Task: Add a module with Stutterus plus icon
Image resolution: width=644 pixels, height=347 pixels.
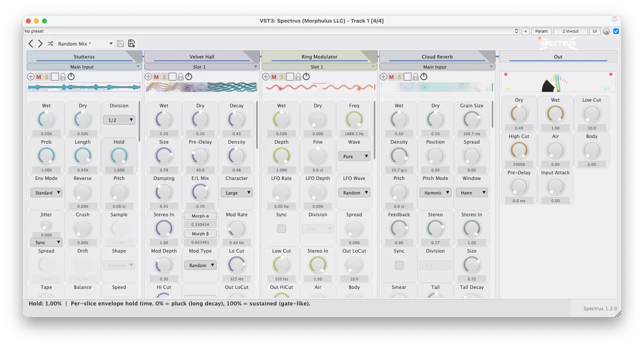Action: coord(31,77)
